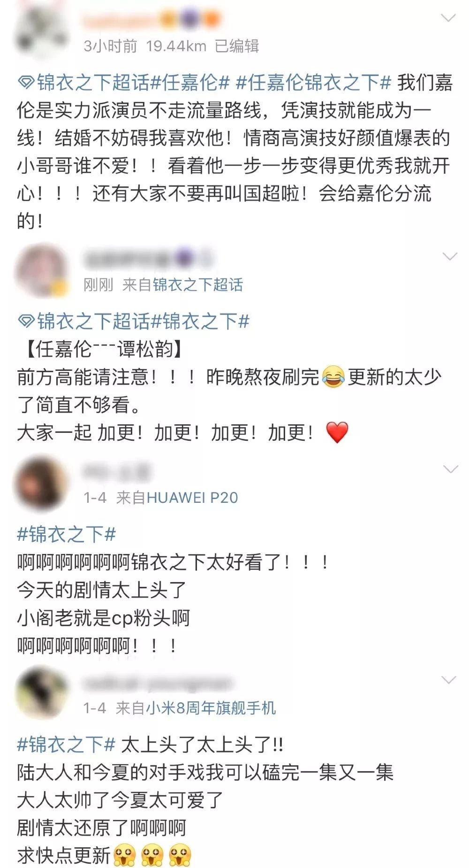Open the #锦衣之下# hashtag in the second post
This screenshot has height=868, width=469.
(200, 322)
